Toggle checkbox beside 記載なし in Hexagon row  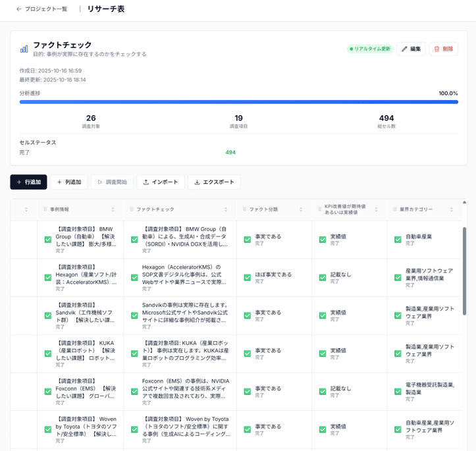point(323,278)
